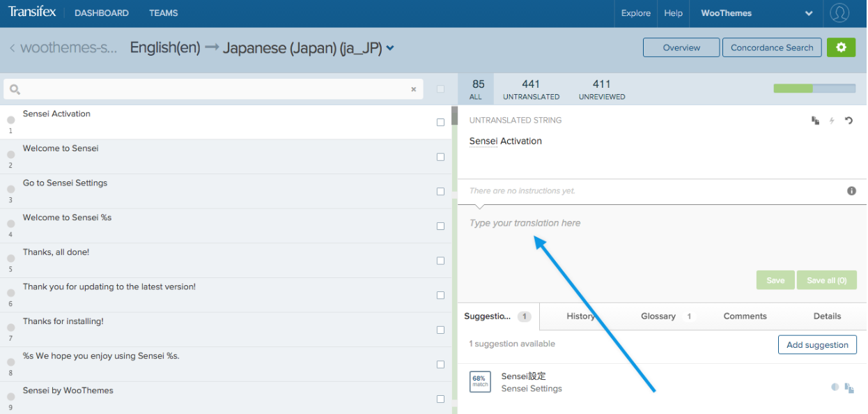Switch to the Glossary tab
868x414 pixels.
click(665, 316)
